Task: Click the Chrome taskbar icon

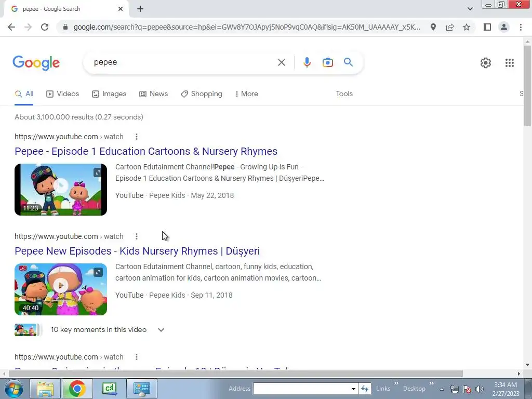Action: [x=77, y=389]
